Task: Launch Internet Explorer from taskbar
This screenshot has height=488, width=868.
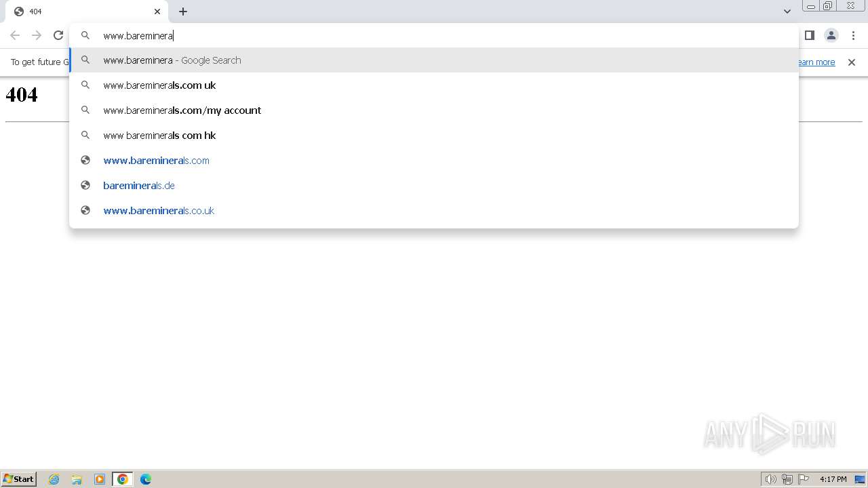Action: (54, 479)
